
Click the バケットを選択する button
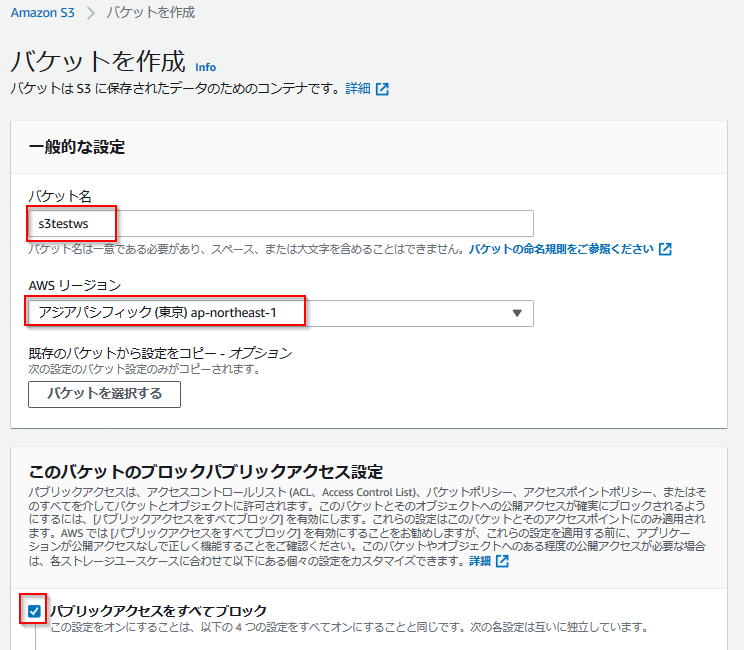click(x=104, y=394)
